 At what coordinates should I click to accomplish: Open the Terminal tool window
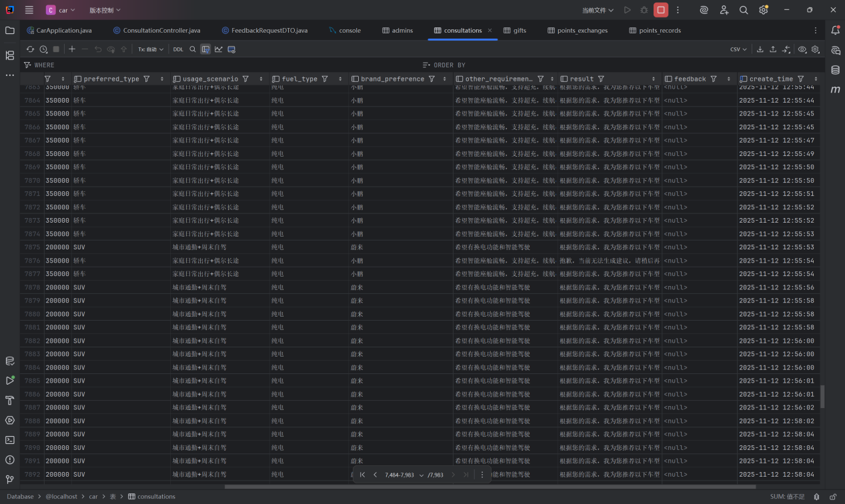pyautogui.click(x=9, y=440)
